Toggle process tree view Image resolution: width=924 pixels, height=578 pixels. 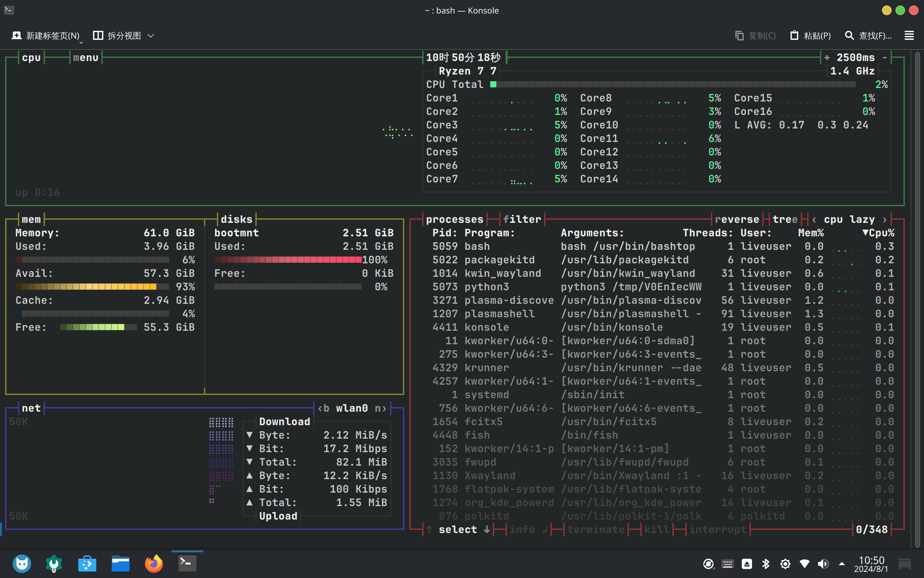coord(785,219)
